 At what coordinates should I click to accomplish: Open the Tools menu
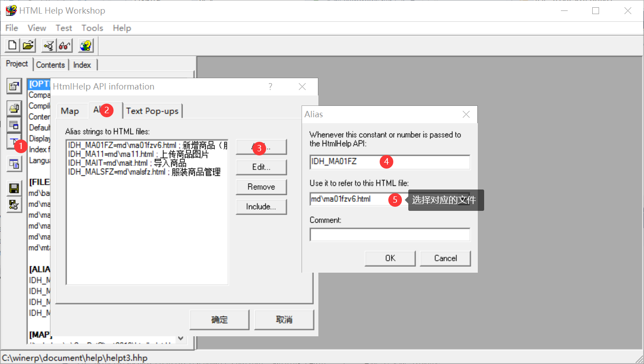(x=92, y=28)
